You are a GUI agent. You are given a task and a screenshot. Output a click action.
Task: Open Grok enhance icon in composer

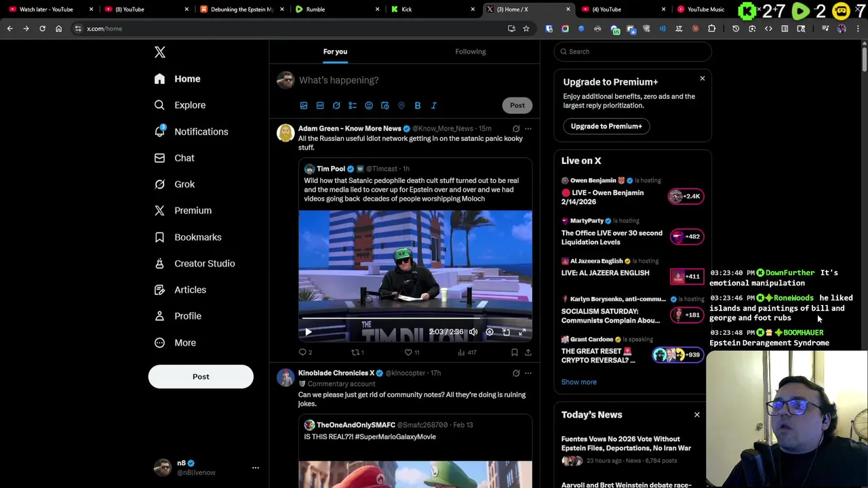(336, 106)
